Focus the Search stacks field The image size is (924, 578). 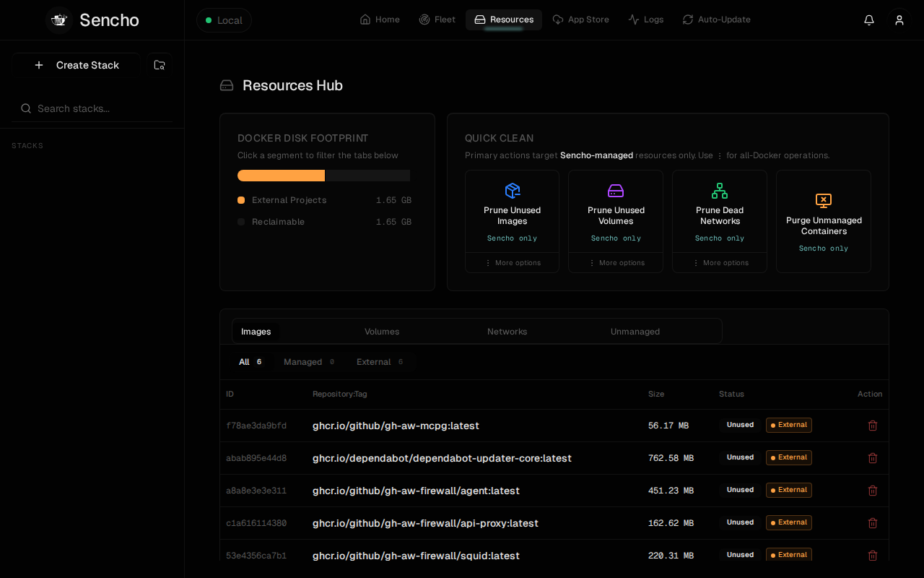(x=92, y=108)
